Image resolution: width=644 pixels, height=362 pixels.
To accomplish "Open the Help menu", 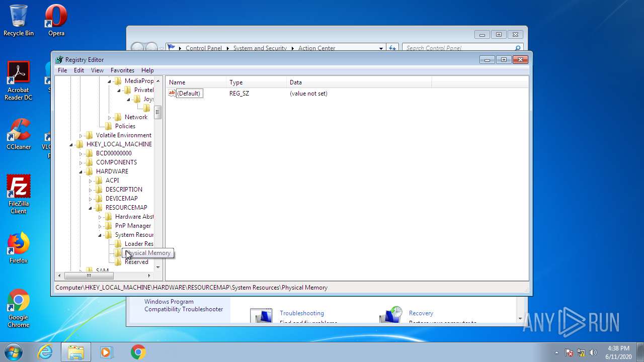I will point(147,70).
